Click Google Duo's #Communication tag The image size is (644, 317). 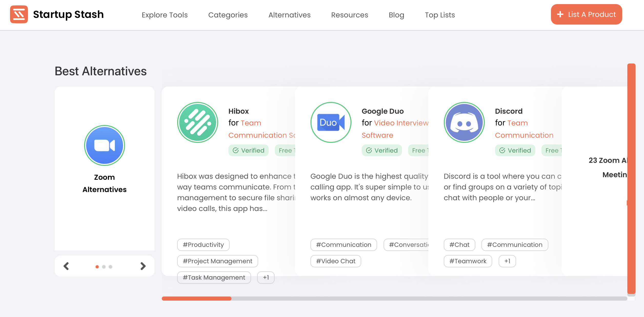click(344, 245)
